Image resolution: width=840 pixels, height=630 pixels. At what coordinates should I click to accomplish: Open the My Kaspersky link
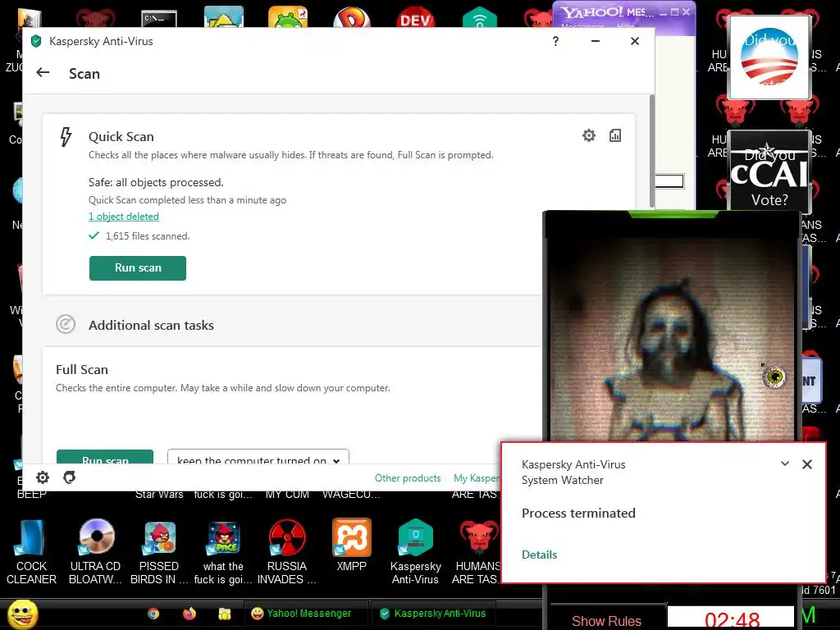coord(477,478)
